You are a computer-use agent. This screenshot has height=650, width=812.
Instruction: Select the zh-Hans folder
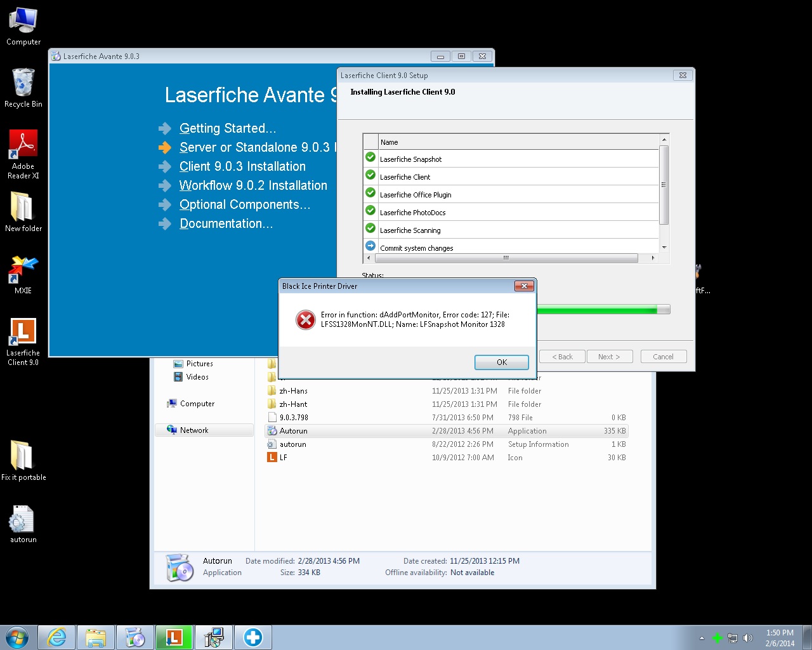[x=447, y=391]
